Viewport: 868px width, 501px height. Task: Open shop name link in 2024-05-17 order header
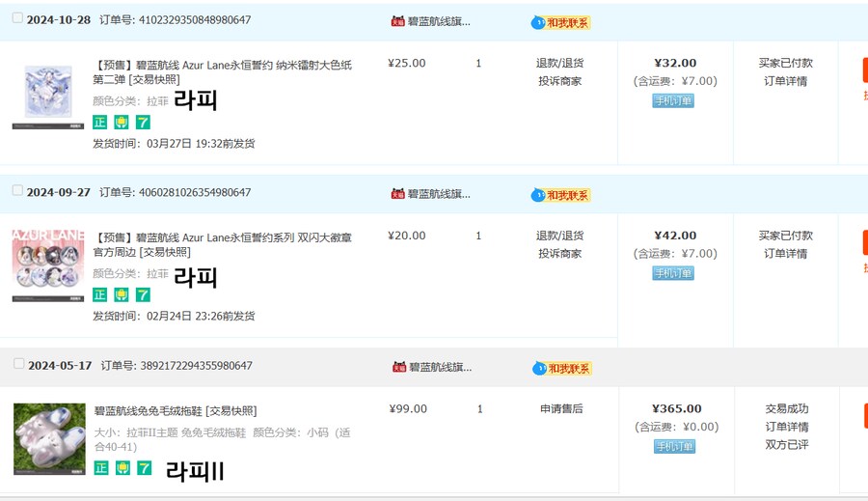[441, 367]
